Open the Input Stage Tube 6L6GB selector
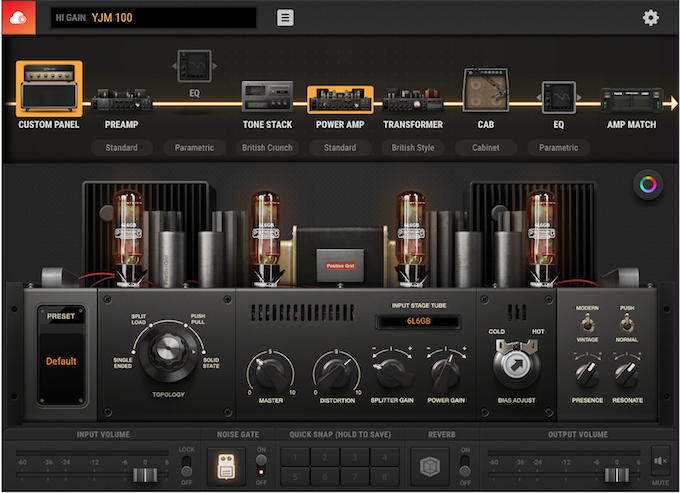This screenshot has width=680, height=493. pyautogui.click(x=418, y=321)
